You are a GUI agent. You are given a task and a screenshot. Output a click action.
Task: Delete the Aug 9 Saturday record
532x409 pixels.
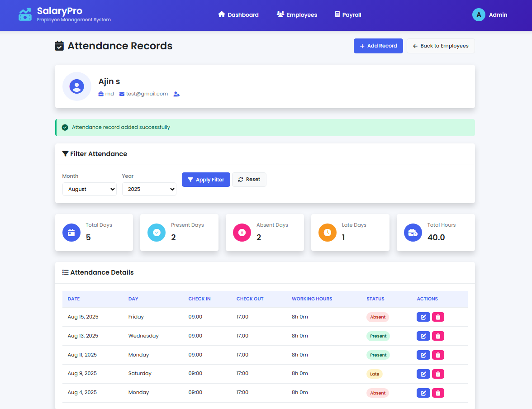[438, 374]
